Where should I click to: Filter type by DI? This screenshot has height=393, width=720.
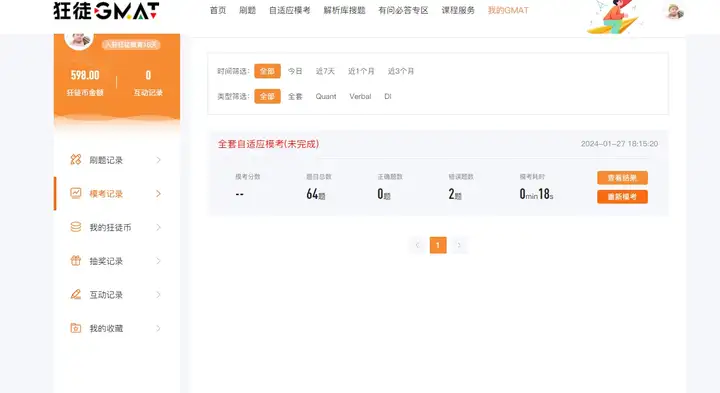[388, 96]
